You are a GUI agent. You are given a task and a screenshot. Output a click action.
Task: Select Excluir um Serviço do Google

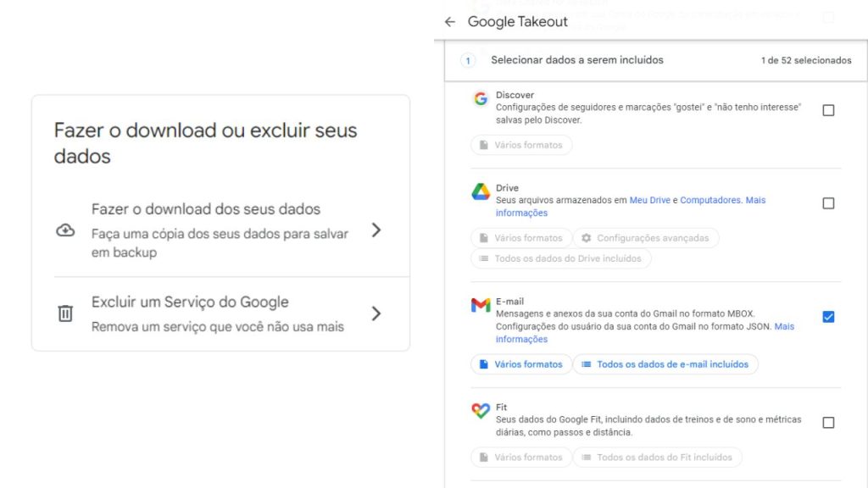point(192,302)
